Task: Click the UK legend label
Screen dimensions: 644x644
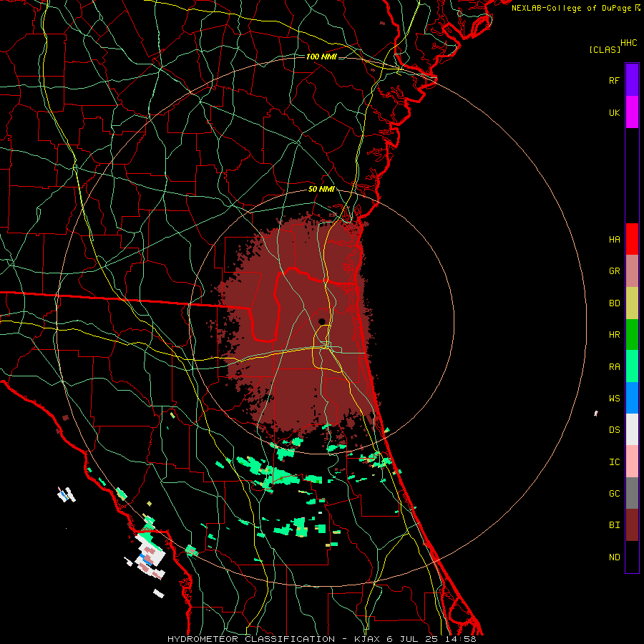Action: 614,112
